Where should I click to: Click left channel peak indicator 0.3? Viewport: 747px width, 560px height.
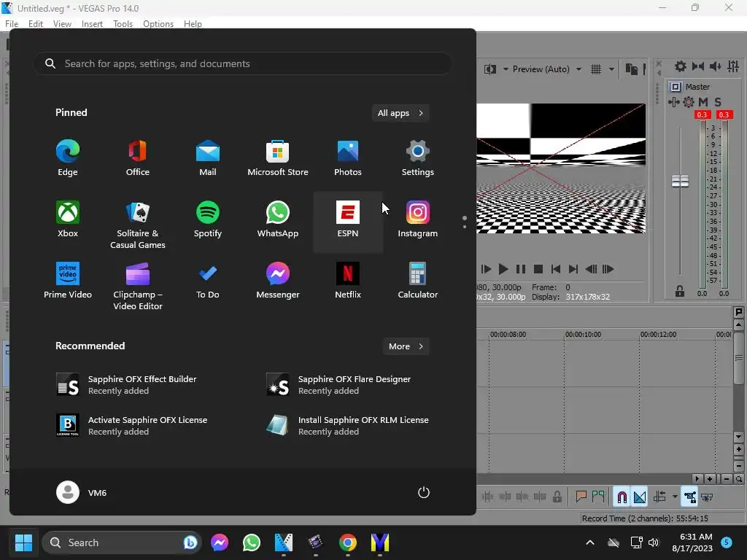(702, 114)
